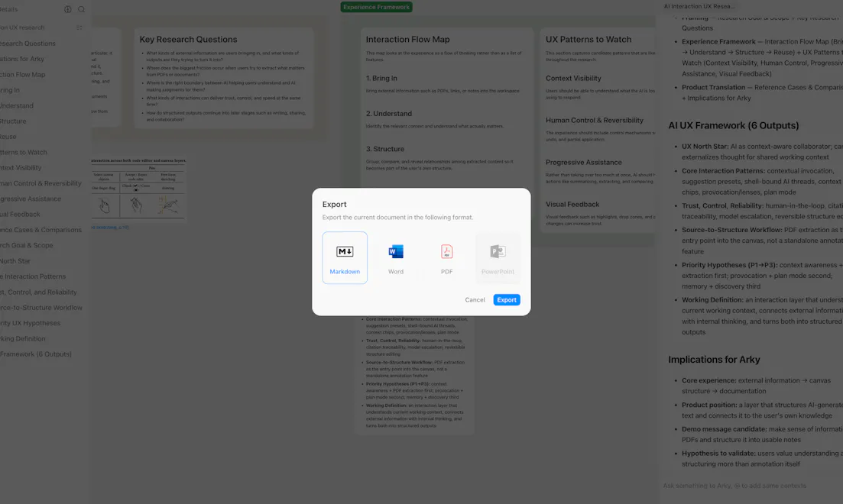This screenshot has height=504, width=843.
Task: Select the UX Patterns to Watch title
Action: (x=588, y=39)
